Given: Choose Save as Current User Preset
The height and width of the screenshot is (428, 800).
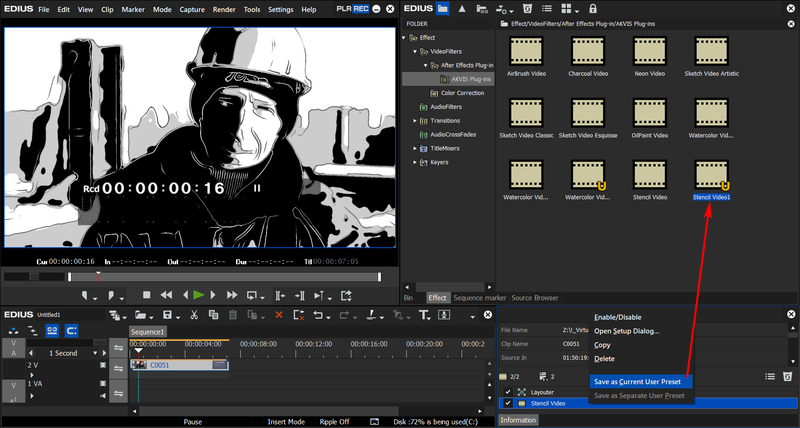Looking at the screenshot, I should pos(641,382).
